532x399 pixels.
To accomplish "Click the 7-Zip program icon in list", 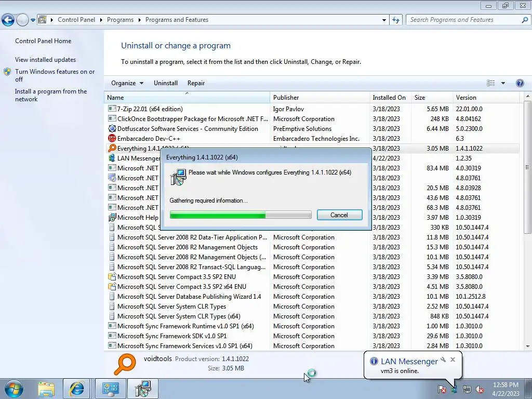I will point(112,109).
